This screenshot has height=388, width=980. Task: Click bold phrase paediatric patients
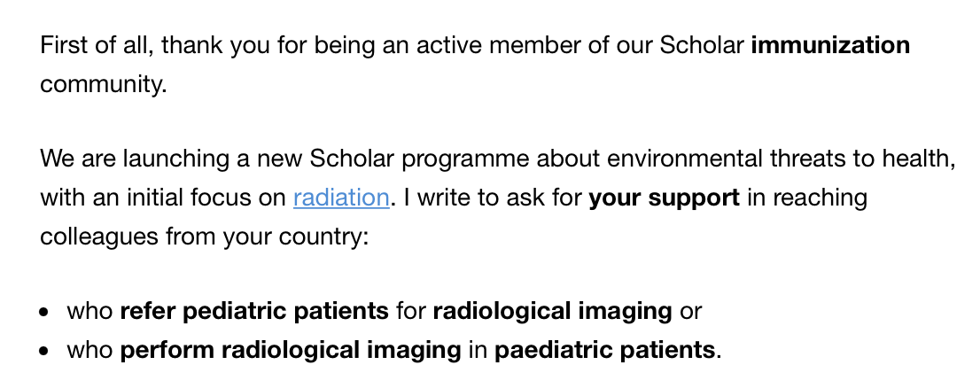(x=605, y=350)
